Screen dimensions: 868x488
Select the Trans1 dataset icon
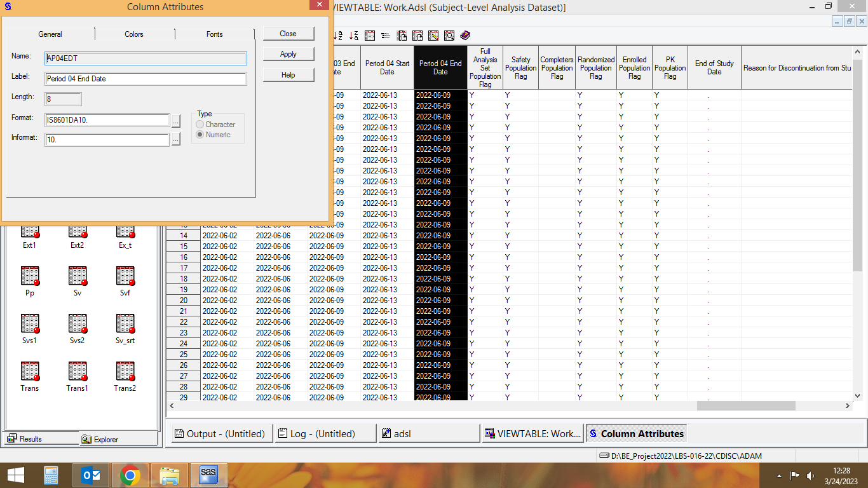pos(77,372)
